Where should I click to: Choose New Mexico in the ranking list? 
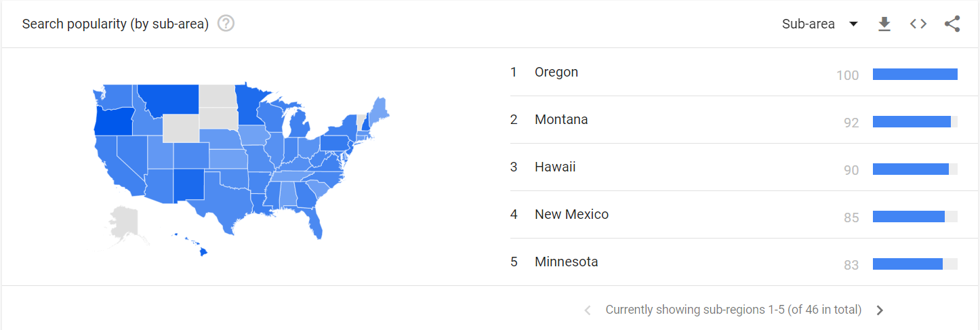[571, 214]
